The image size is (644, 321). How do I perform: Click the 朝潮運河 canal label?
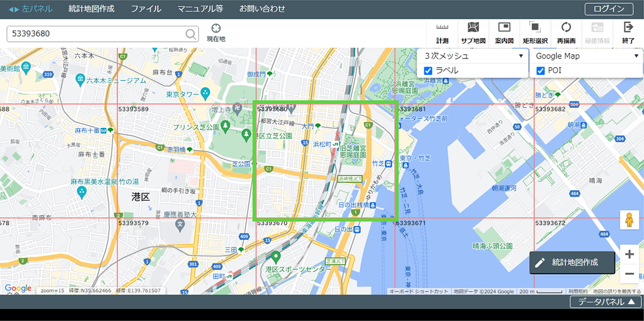coord(503,188)
